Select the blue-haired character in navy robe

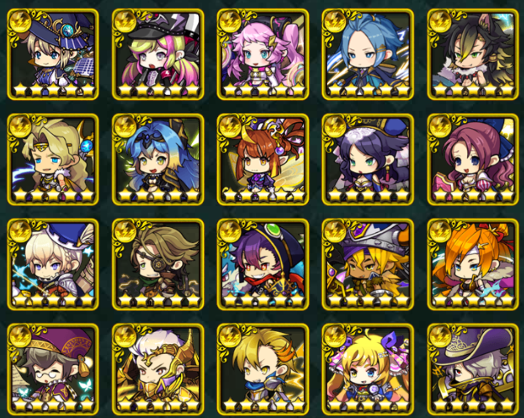tap(368, 54)
